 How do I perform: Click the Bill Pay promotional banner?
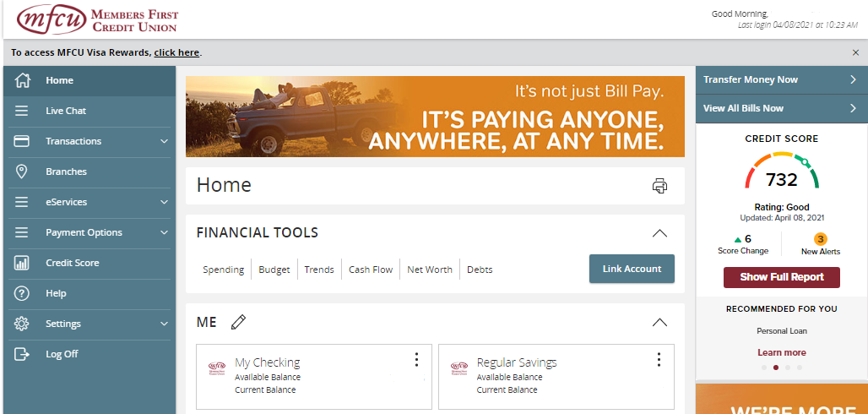coord(435,117)
